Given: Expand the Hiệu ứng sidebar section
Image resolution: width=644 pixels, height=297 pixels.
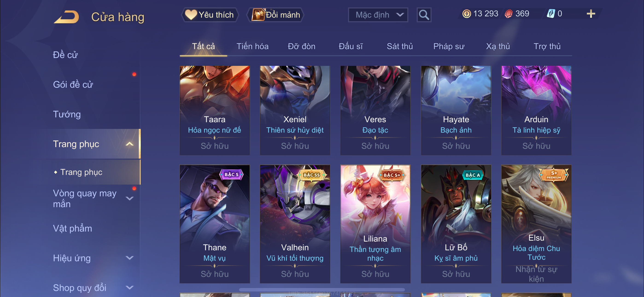Looking at the screenshot, I should 129,258.
